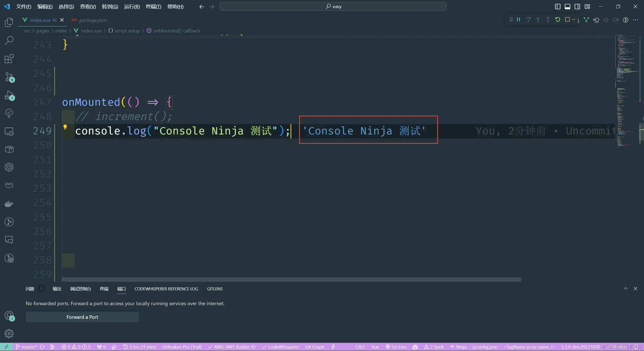644x351 pixels.
Task: Open the Source Control view with the 9 badge
Action: (x=9, y=77)
